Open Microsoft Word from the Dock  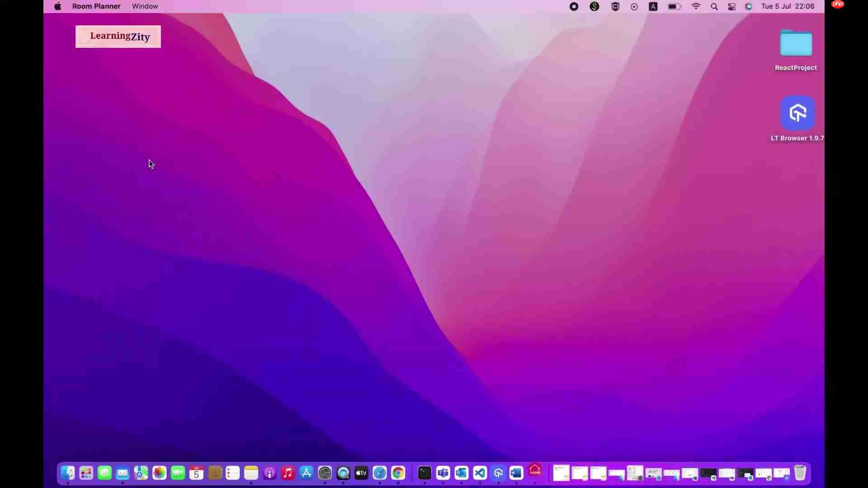[516, 473]
